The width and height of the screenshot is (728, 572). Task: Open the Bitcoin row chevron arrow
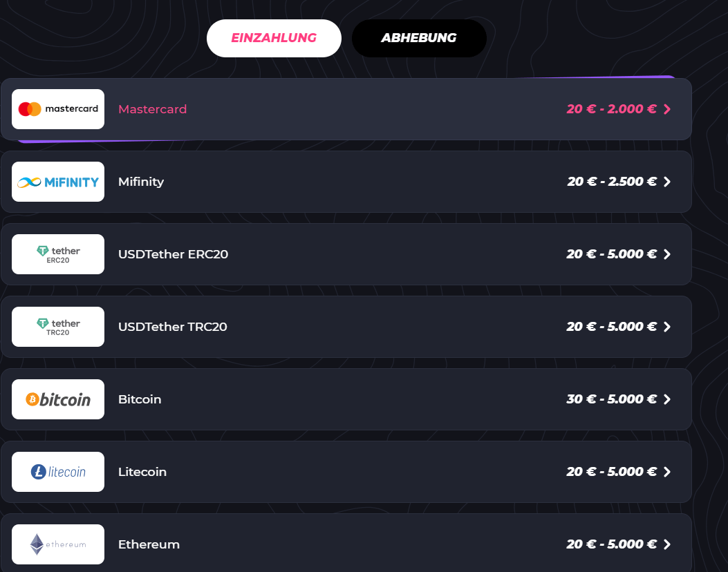(x=667, y=399)
